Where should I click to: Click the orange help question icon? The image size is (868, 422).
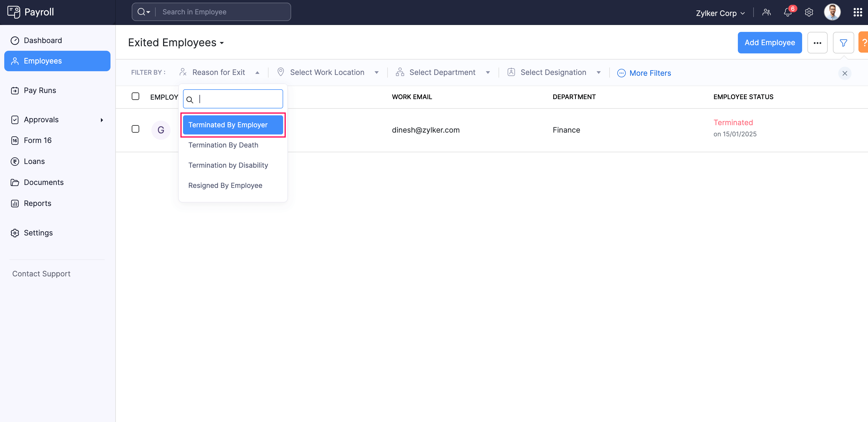coord(864,43)
